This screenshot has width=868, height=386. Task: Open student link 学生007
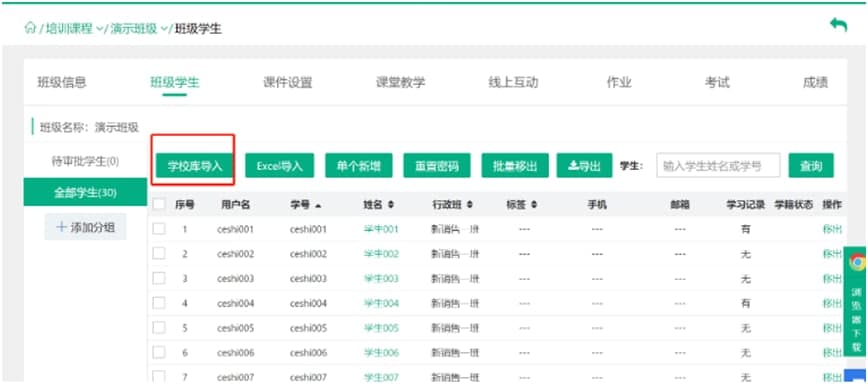[381, 378]
